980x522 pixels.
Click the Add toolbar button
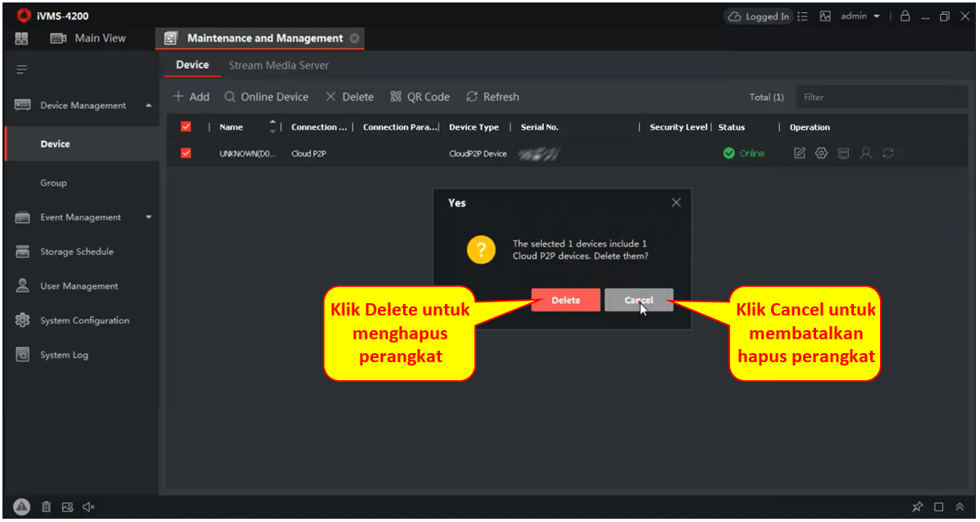pos(191,97)
